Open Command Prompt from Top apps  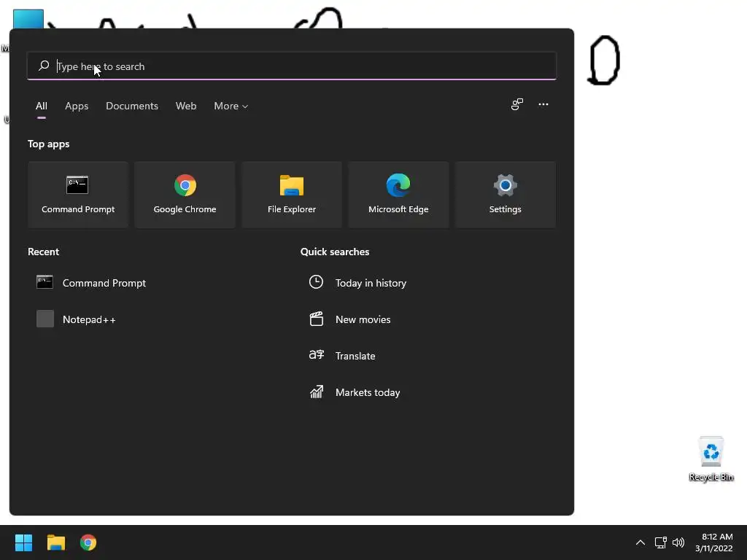tap(78, 195)
